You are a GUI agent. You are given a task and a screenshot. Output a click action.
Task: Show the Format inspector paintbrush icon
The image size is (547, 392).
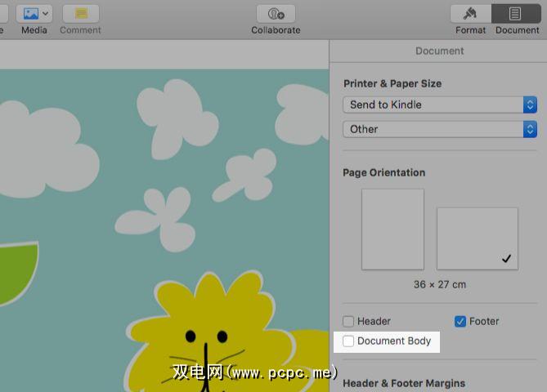point(470,14)
